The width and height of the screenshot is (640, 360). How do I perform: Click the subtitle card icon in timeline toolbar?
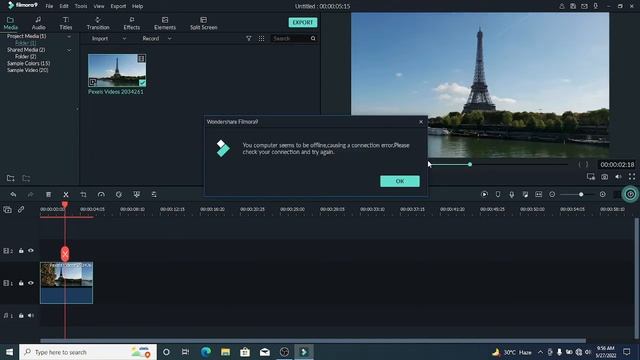coord(539,194)
